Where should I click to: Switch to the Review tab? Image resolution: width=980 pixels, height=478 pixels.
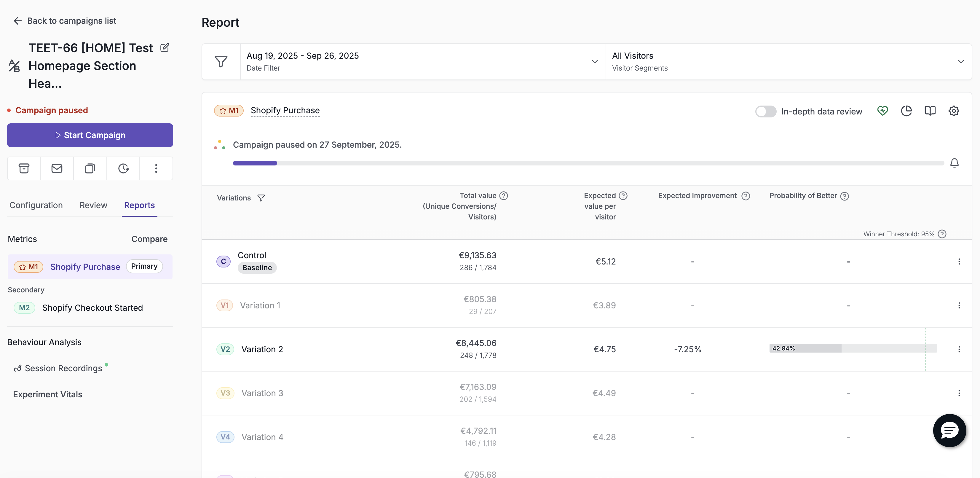pyautogui.click(x=93, y=205)
